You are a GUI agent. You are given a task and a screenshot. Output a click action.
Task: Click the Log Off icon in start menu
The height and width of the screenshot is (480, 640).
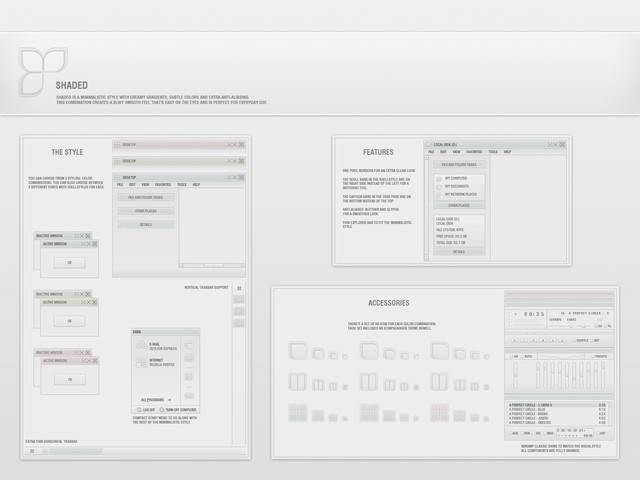tap(139, 409)
